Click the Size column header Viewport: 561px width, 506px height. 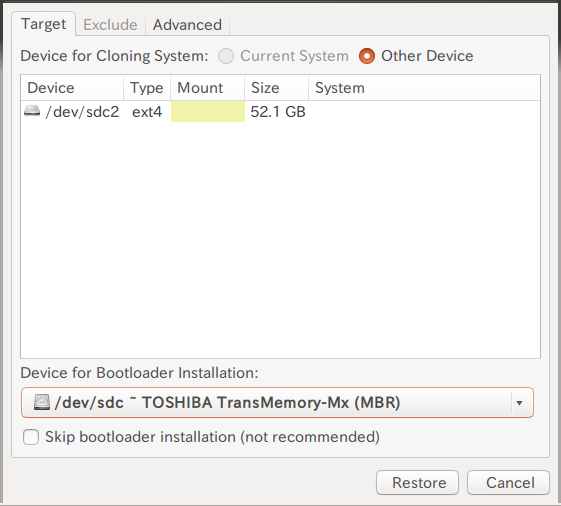click(x=277, y=88)
